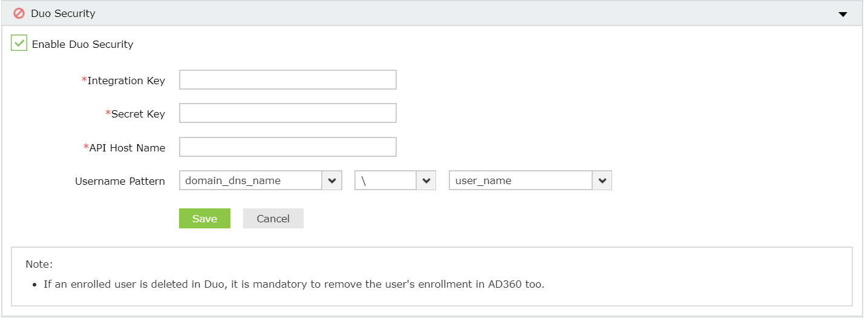Click into the Secret Key text box

tap(287, 113)
